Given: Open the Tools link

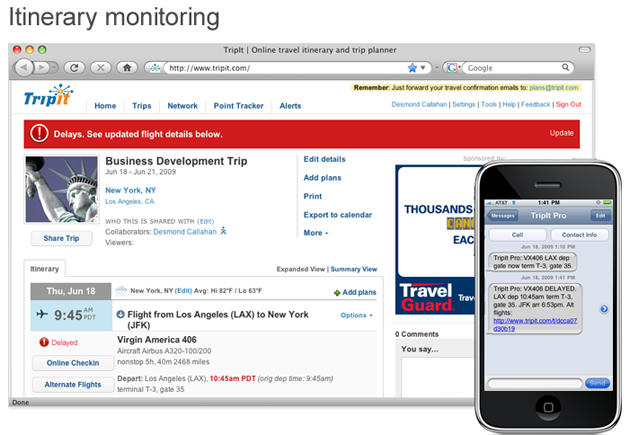Looking at the screenshot, I should (489, 104).
